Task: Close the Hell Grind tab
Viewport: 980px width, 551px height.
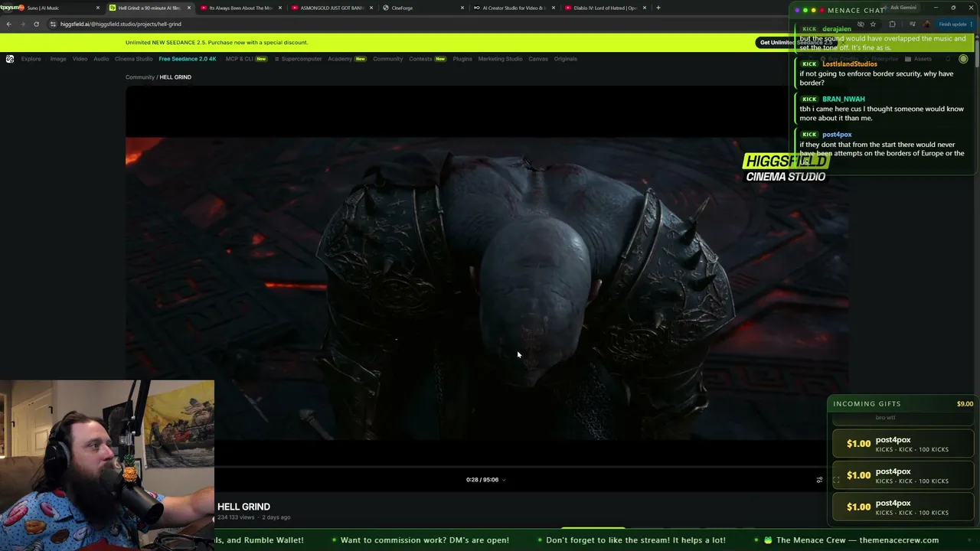Action: tap(189, 8)
